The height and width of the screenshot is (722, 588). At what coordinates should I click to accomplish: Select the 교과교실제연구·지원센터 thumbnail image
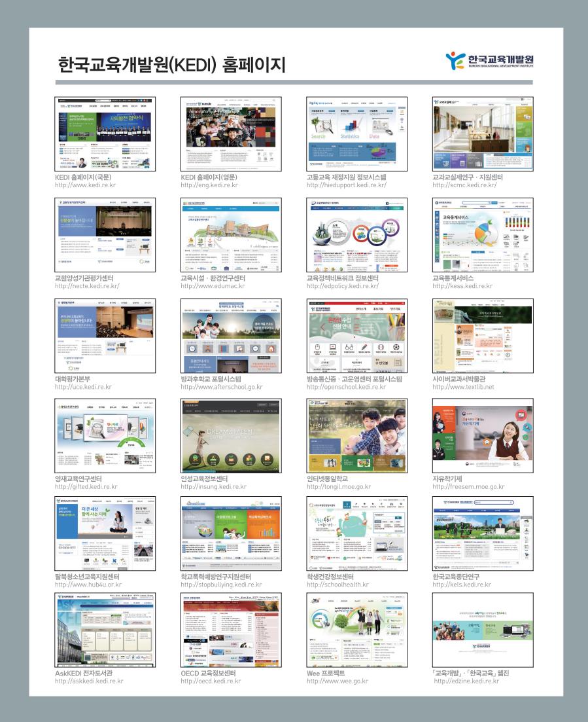coord(483,134)
